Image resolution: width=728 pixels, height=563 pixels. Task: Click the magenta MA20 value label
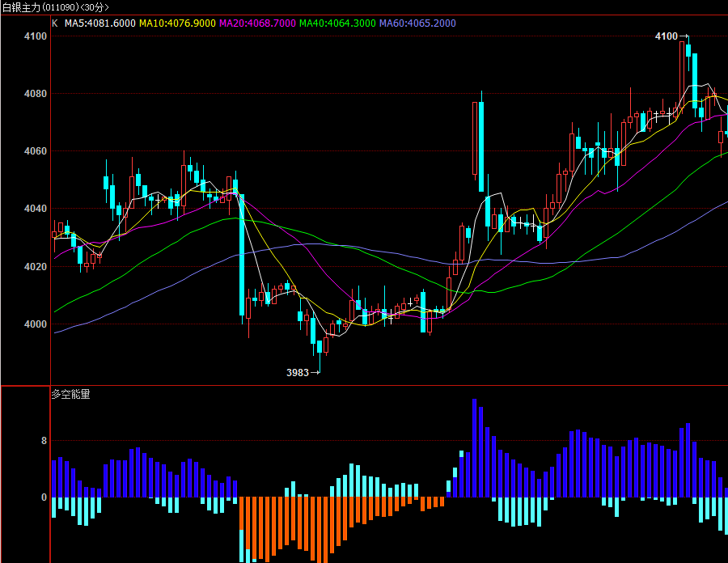[257, 23]
